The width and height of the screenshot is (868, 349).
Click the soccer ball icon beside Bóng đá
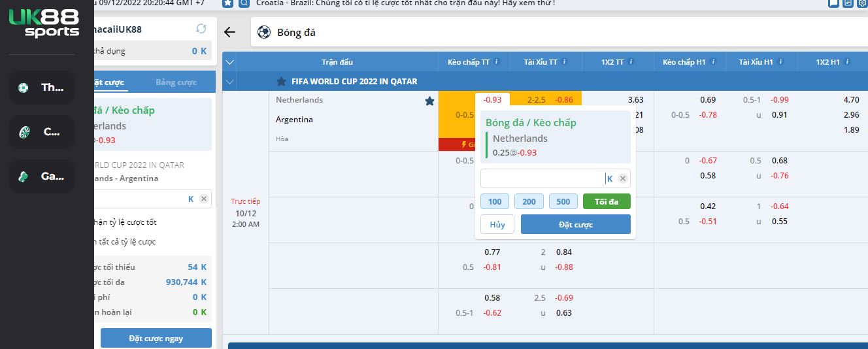264,32
